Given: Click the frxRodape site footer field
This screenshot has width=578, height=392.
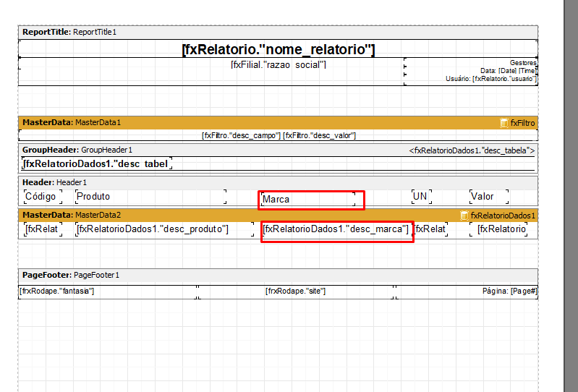Looking at the screenshot, I should pos(296,291).
